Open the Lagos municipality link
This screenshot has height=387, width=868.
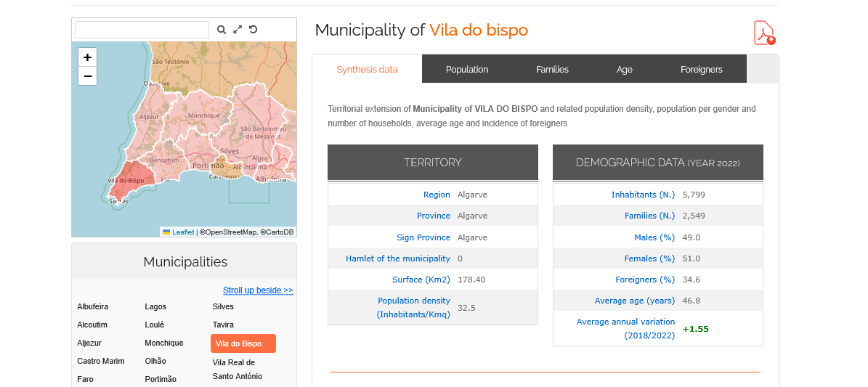pos(155,306)
